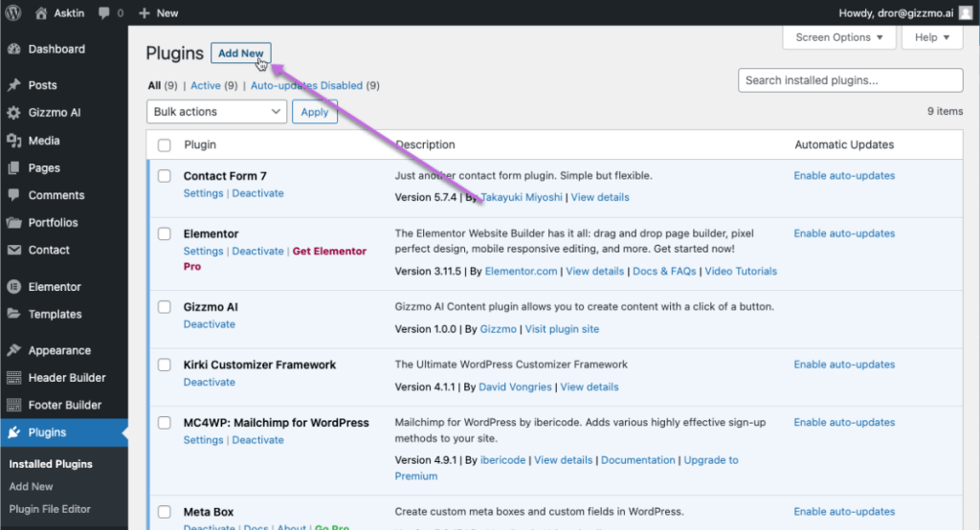This screenshot has width=980, height=530.
Task: Click the Templates folder icon
Action: pos(13,314)
